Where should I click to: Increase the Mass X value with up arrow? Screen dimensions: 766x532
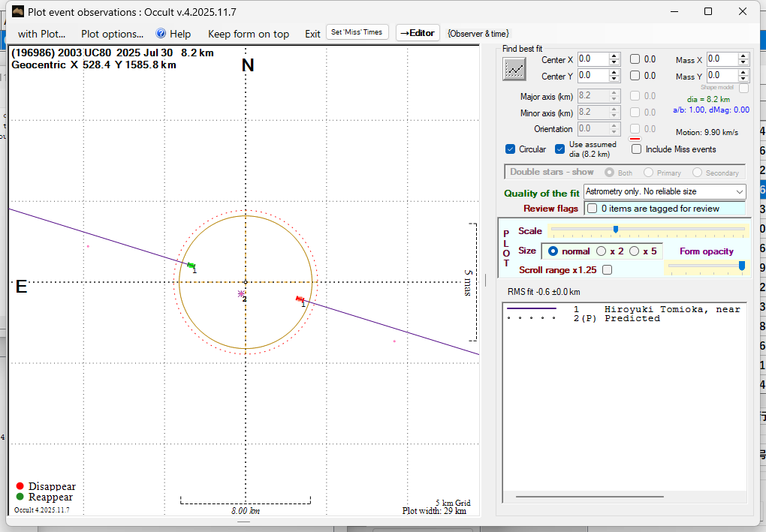coord(743,56)
